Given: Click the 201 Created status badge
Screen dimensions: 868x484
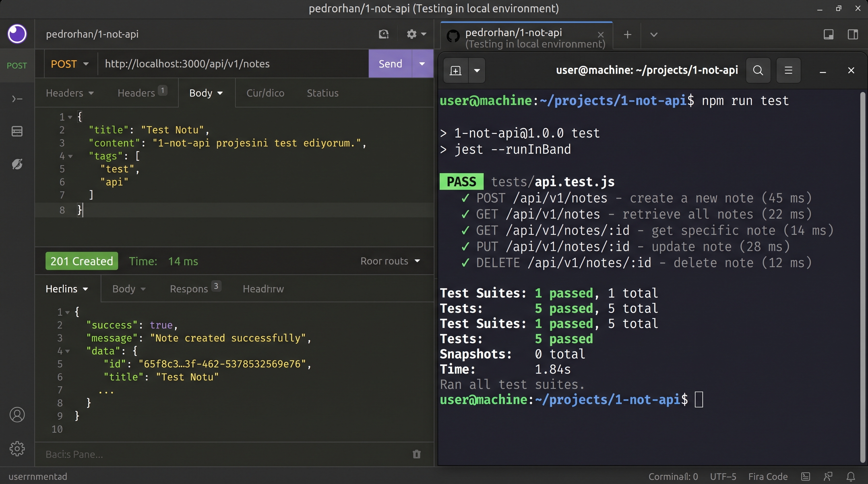Looking at the screenshot, I should (x=82, y=261).
